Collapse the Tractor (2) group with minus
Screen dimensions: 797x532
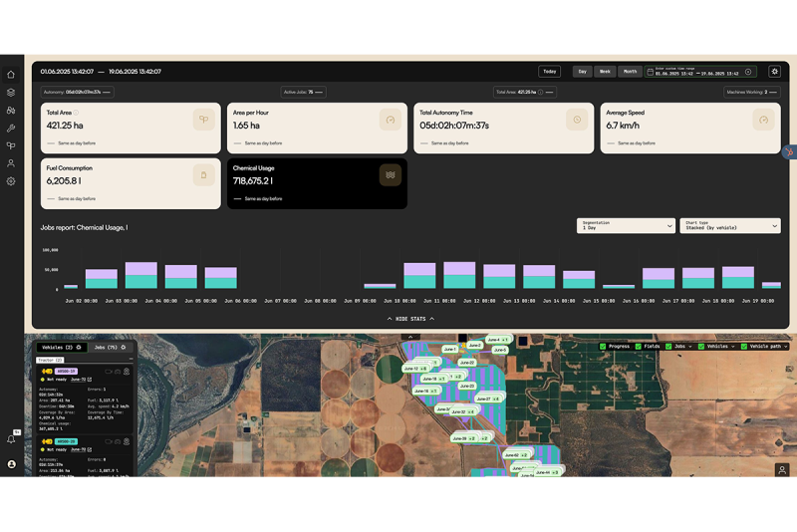click(x=132, y=359)
